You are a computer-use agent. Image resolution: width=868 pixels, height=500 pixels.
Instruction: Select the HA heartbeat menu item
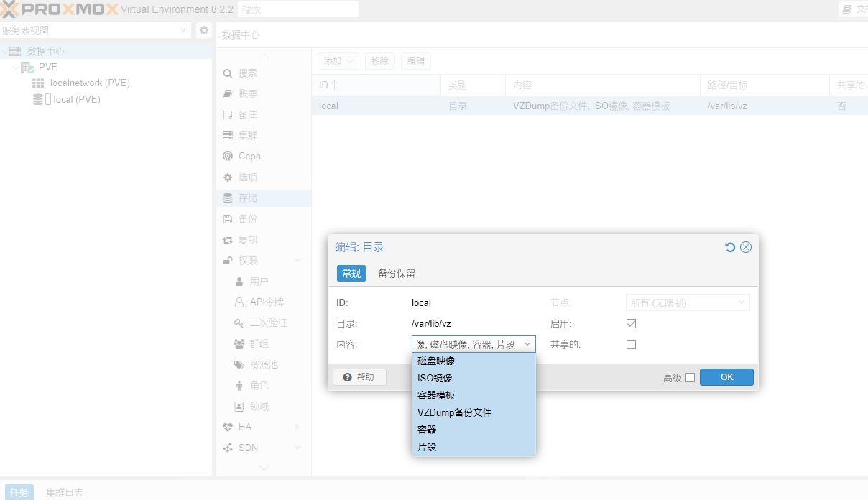[245, 427]
